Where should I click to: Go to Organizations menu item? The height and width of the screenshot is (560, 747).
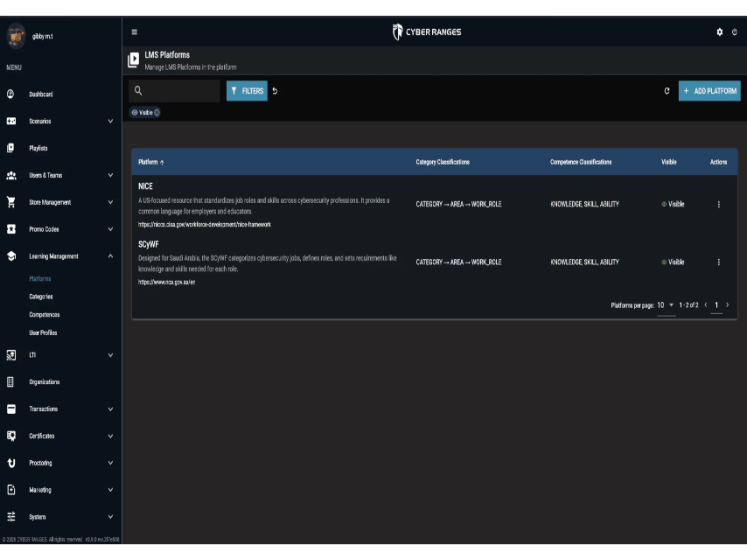point(45,381)
